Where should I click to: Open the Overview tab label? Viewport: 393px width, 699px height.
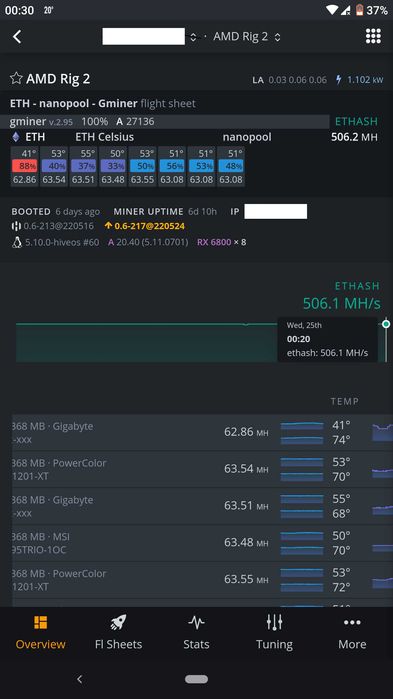[x=41, y=644]
